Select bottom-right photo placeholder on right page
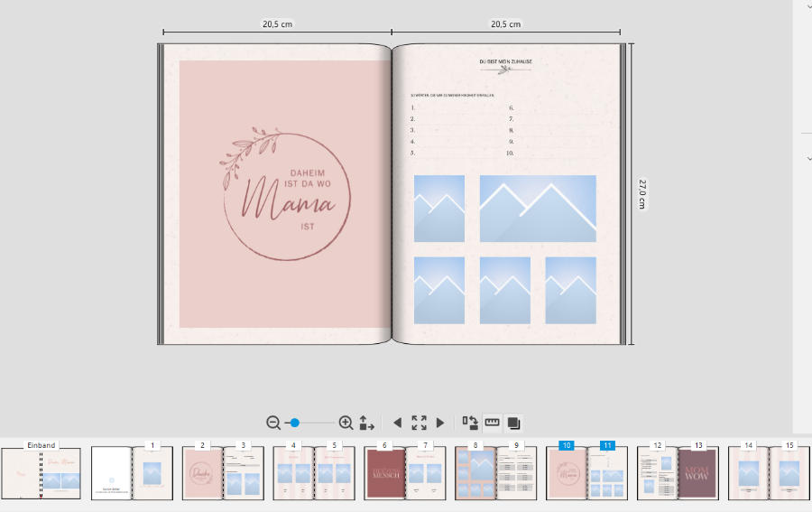 571,290
